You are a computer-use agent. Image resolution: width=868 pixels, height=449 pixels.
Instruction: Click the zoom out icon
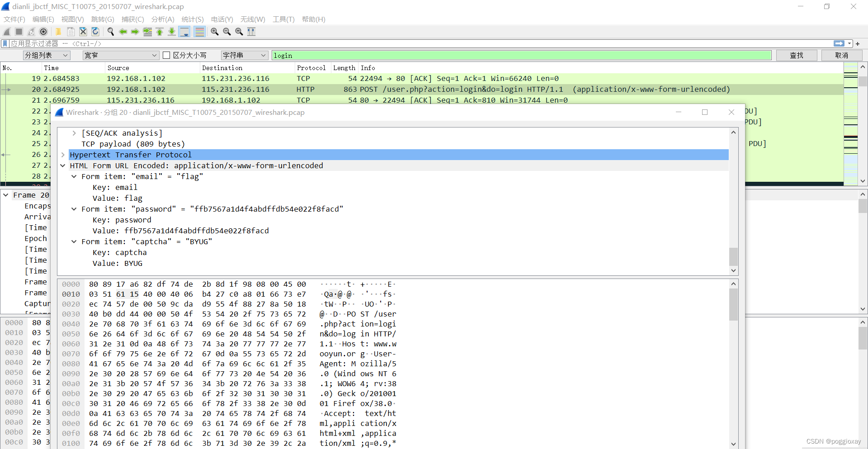(227, 32)
